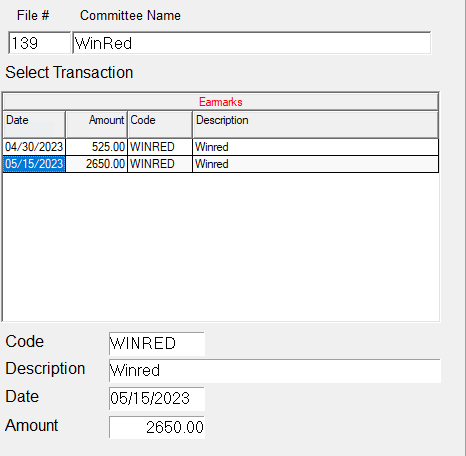Screen dimensions: 466x456
Task: Click the Code input field showing WINRED
Action: point(157,343)
